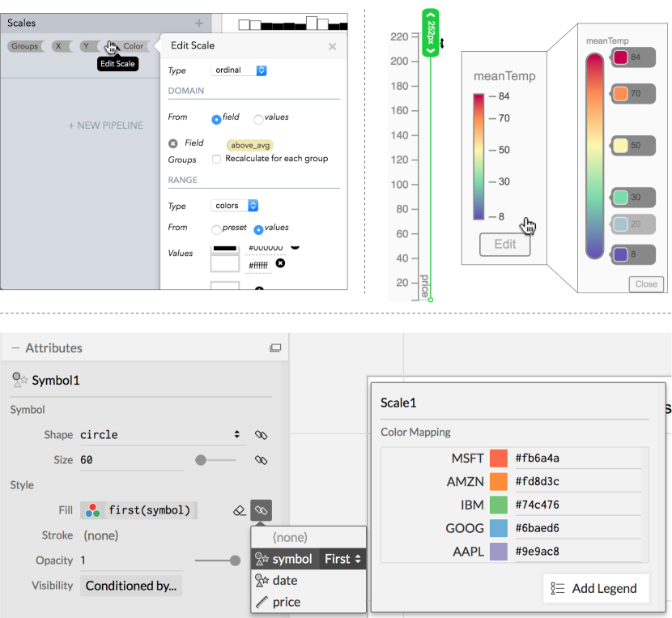Screen dimensions: 672x618
Task: Open the range type 'colors' dropdown
Action: [x=235, y=206]
